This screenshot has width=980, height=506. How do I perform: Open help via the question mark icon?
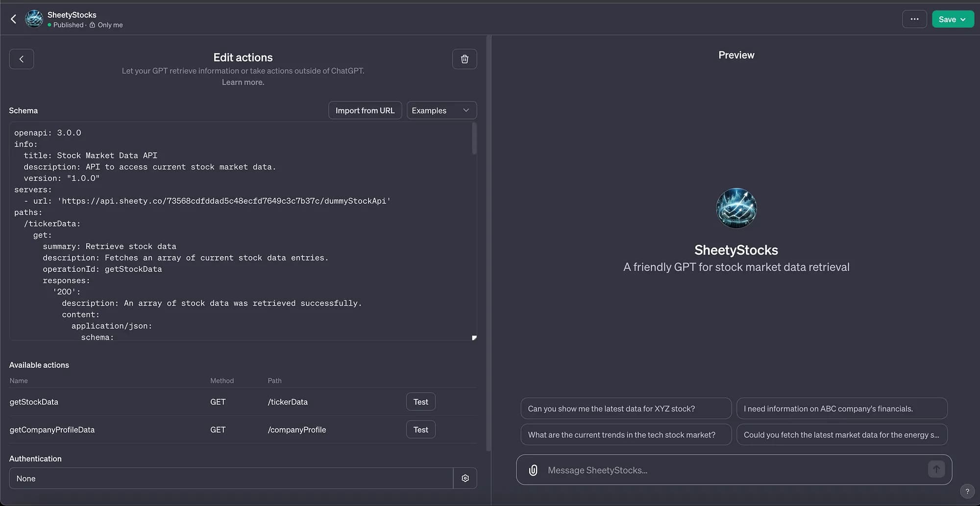tap(967, 491)
